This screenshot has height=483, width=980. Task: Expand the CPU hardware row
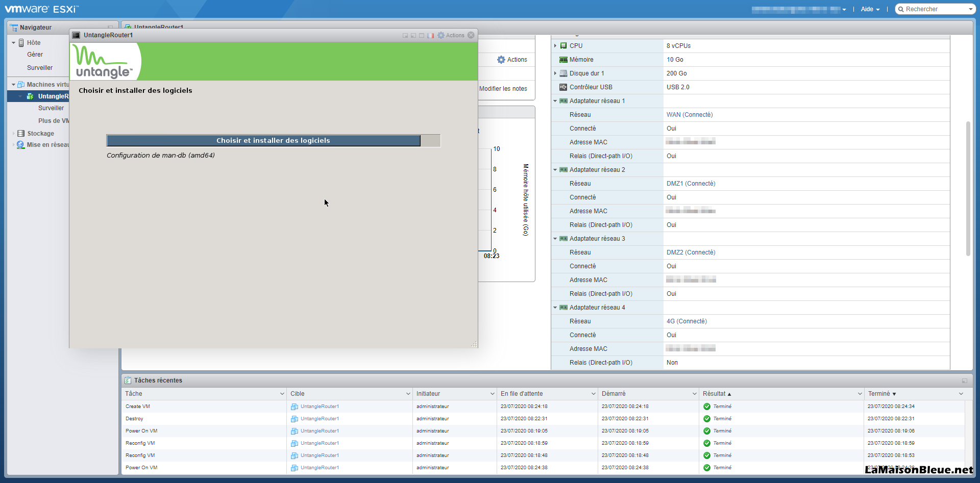point(555,46)
